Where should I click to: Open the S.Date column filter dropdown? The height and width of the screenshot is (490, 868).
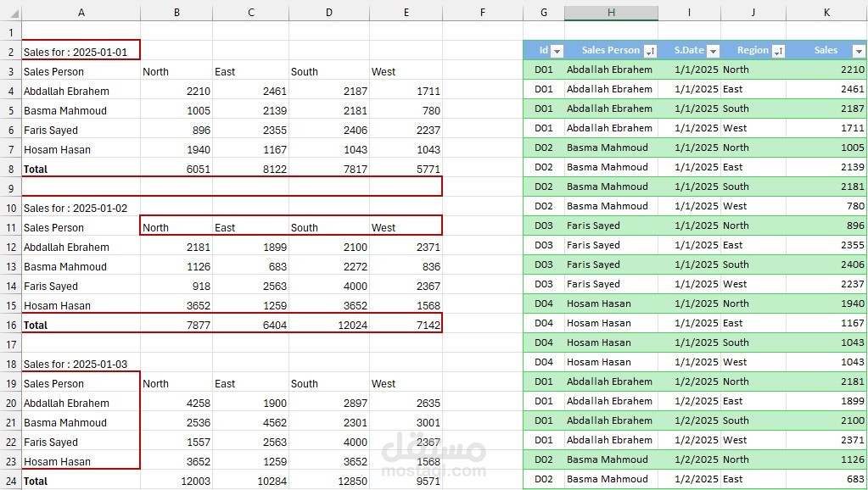(x=713, y=52)
